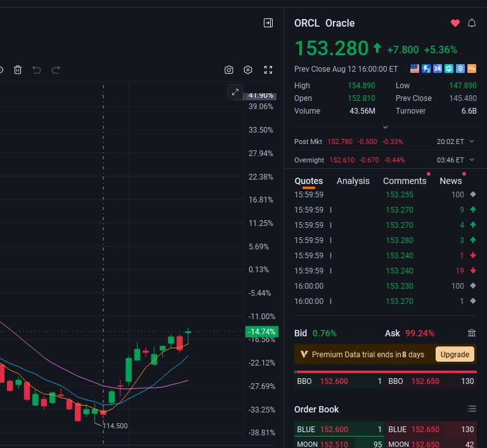Take a chart snapshot with the camera icon
The width and height of the screenshot is (487, 448).
point(228,70)
